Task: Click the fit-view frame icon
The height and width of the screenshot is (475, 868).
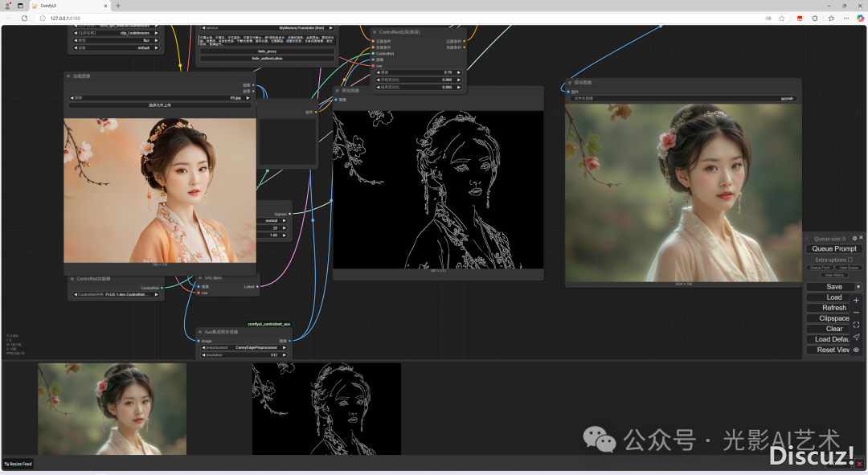Action: click(x=856, y=325)
